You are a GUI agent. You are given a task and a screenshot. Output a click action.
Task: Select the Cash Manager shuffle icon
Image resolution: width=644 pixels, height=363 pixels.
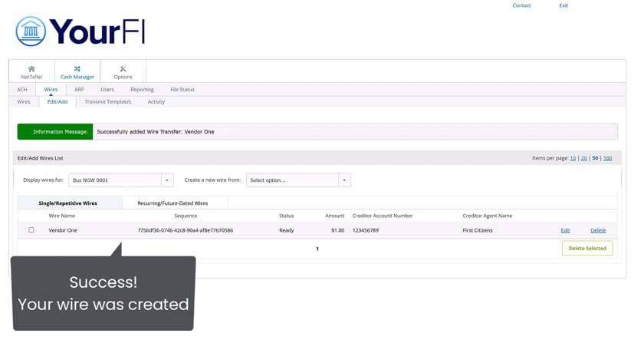tap(77, 68)
